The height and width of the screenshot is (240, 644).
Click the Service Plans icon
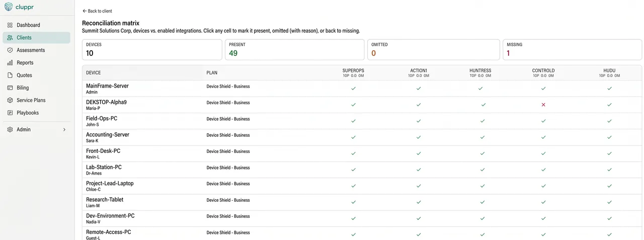(10, 100)
